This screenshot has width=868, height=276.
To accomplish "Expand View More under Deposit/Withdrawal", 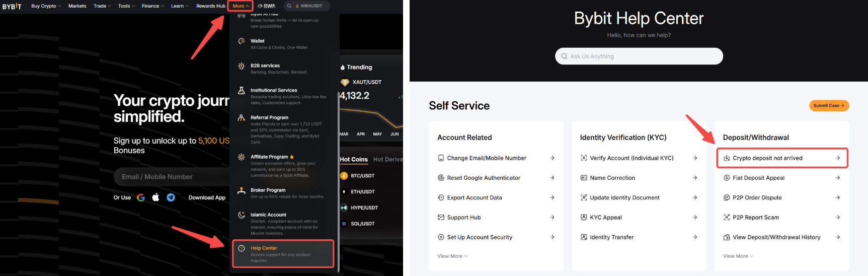I will (738, 256).
